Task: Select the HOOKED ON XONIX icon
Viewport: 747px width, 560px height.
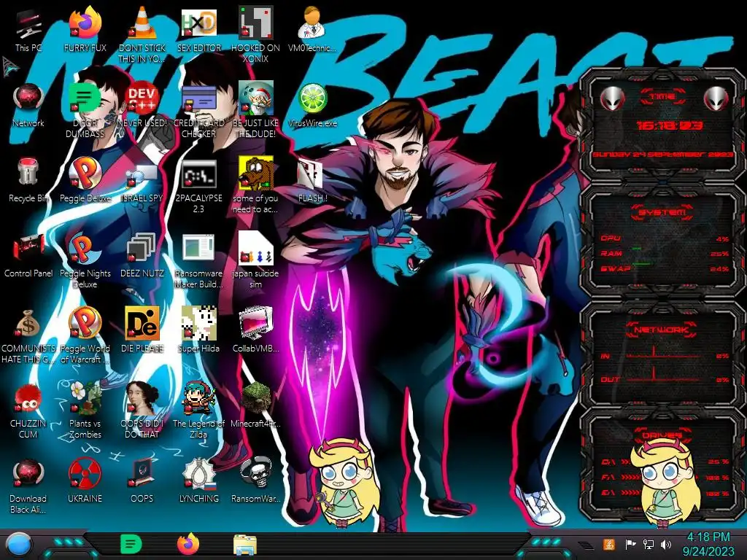Action: coord(256,23)
